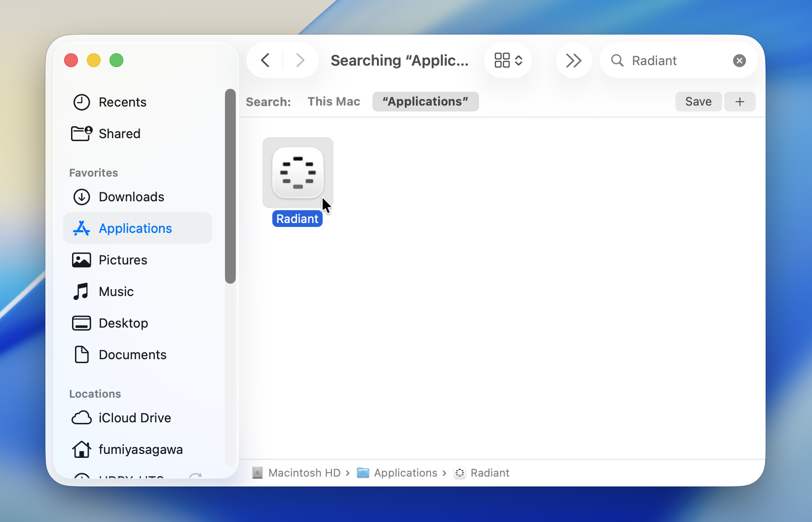Select the "Applications" search scope
This screenshot has height=522, width=812.
[425, 102]
